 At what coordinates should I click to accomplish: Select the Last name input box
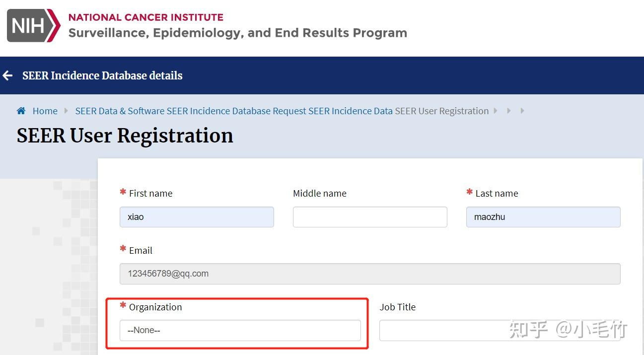click(543, 217)
